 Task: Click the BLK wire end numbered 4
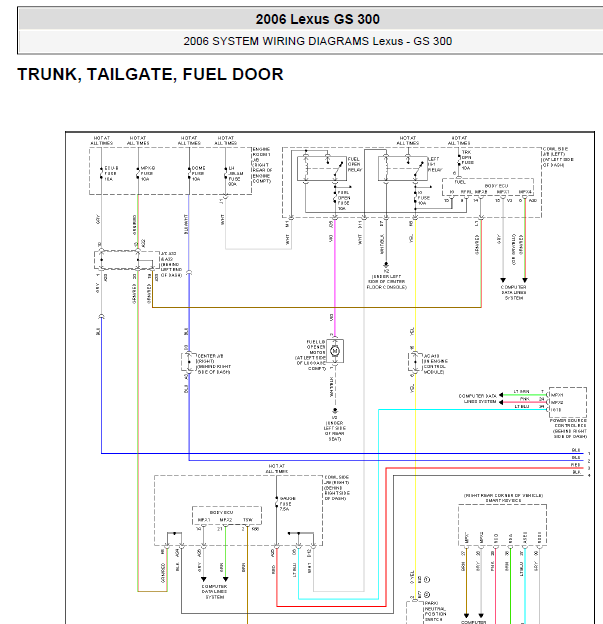click(589, 475)
